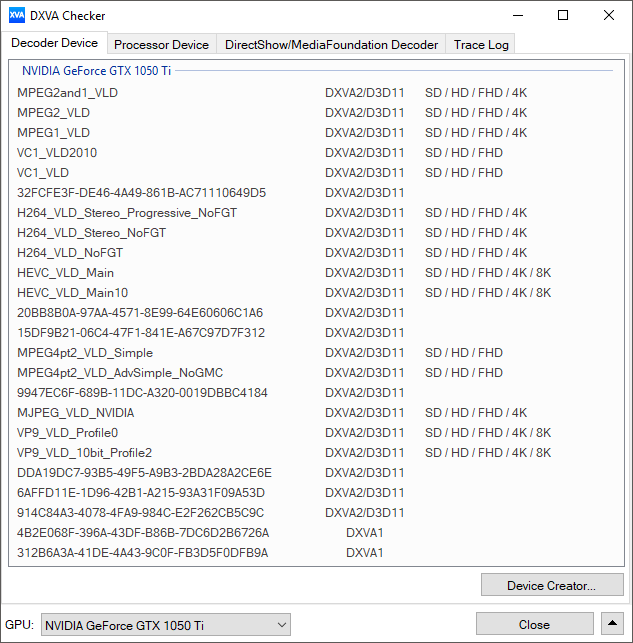The height and width of the screenshot is (643, 633).
Task: Select the MPEG4pt2_VLD_Simple row
Action: point(316,353)
